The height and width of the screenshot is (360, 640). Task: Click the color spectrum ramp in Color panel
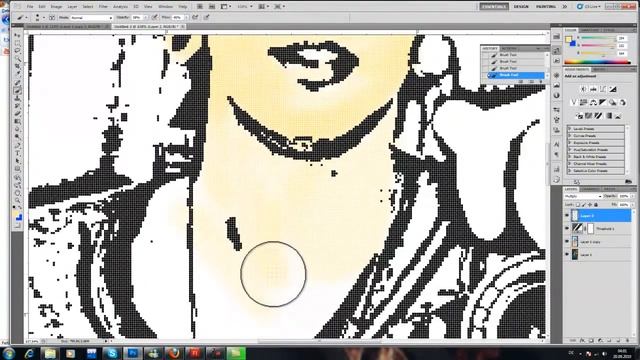coord(598,62)
